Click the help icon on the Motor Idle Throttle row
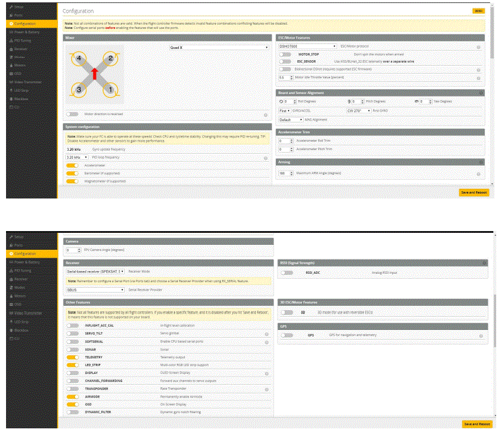Image resolution: width=504 pixels, height=438 pixels. 478,78
